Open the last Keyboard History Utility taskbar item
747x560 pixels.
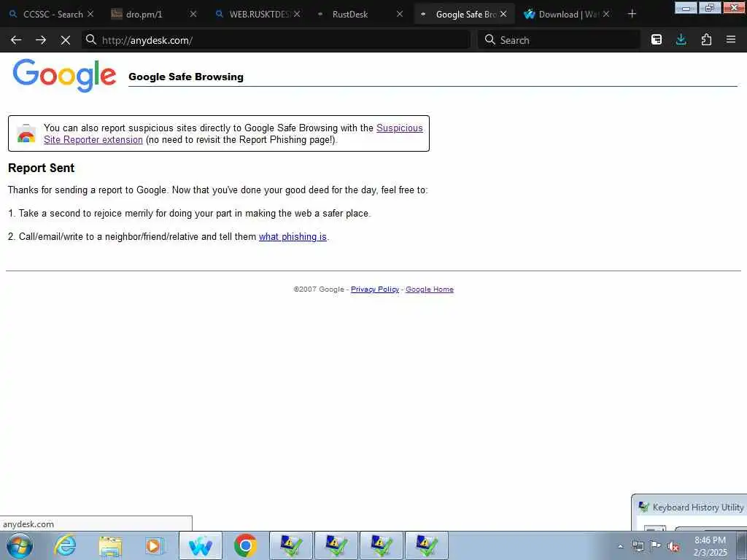(x=426, y=545)
